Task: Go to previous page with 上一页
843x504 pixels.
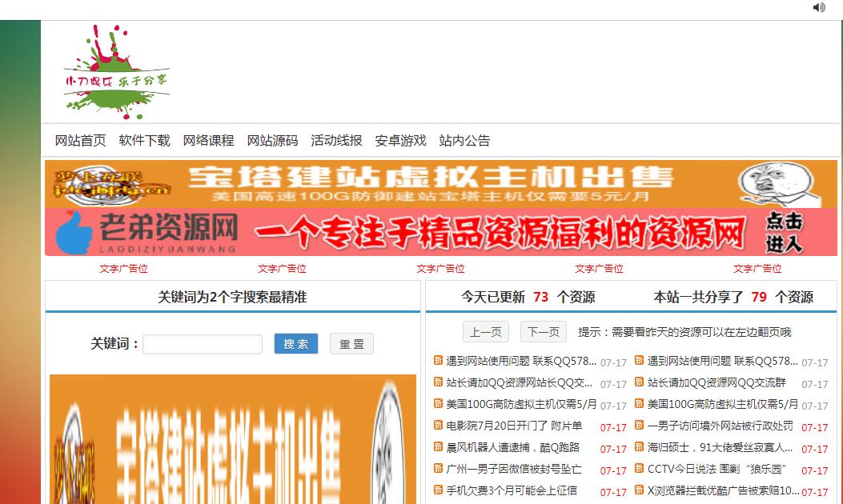Action: click(x=485, y=332)
